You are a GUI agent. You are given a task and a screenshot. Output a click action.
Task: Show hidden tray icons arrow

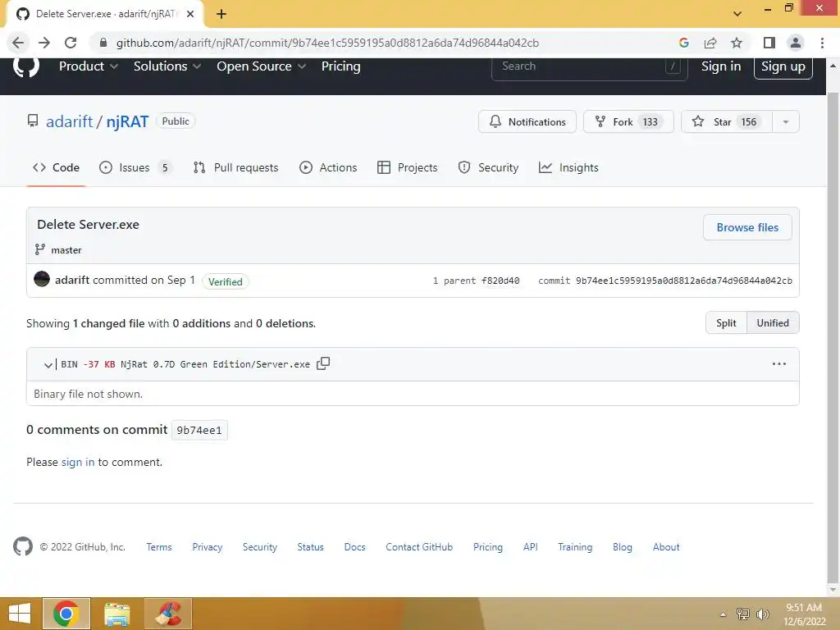click(x=724, y=614)
